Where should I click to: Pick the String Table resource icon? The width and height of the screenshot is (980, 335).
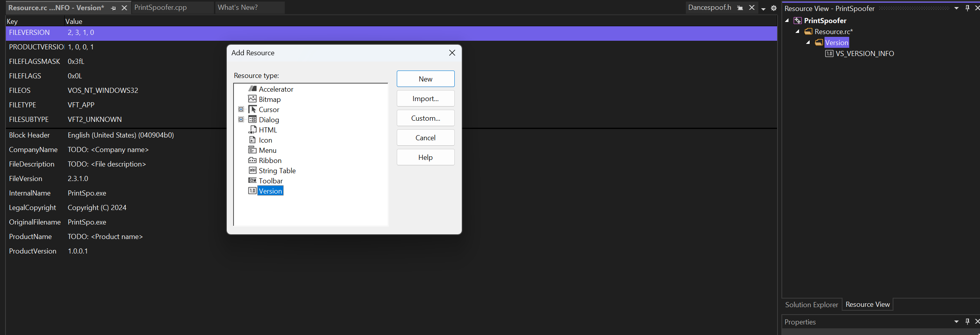click(x=252, y=170)
